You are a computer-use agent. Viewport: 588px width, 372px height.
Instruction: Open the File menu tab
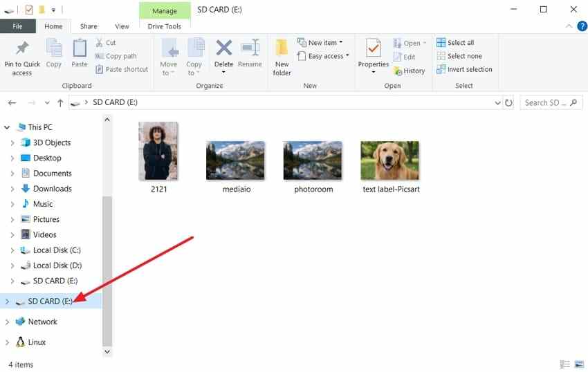click(x=17, y=26)
